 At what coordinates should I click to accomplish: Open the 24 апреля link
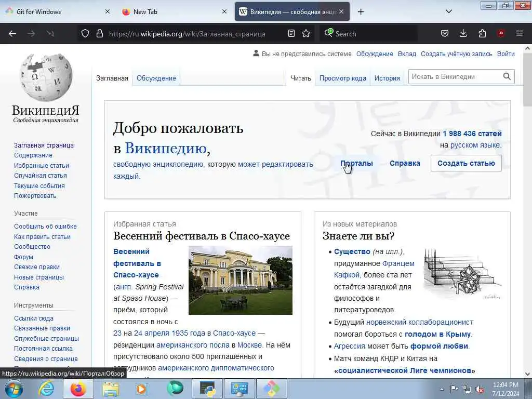[x=152, y=333]
